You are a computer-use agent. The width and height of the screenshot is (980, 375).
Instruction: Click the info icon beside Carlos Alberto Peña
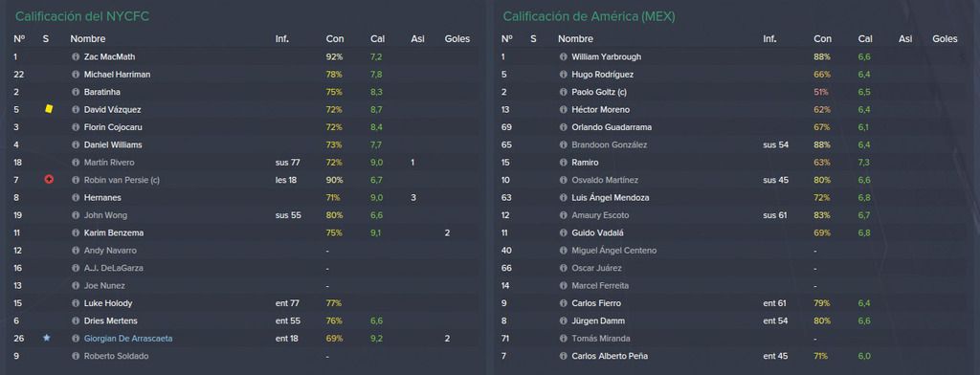pos(563,356)
